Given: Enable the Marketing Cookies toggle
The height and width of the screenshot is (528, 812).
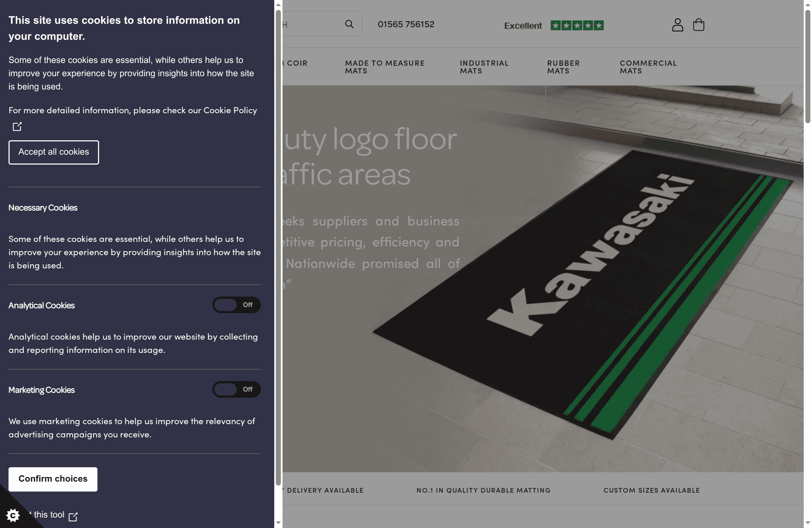Looking at the screenshot, I should (236, 390).
